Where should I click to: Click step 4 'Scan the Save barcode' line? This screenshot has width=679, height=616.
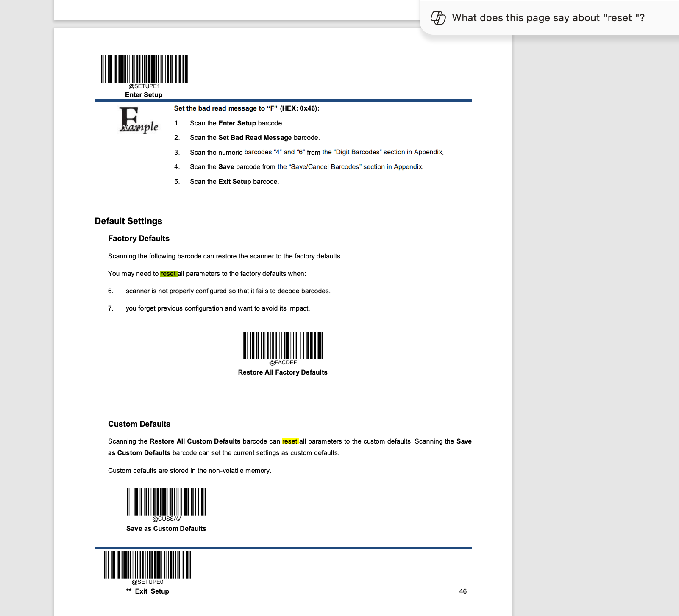(306, 167)
